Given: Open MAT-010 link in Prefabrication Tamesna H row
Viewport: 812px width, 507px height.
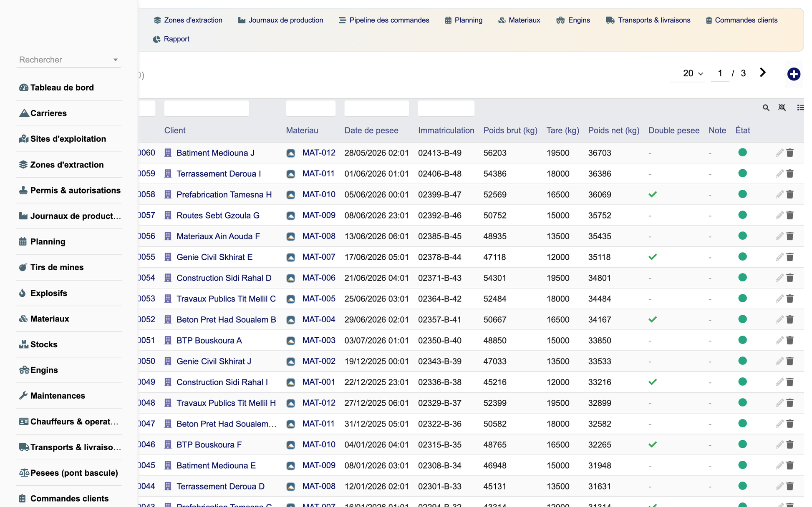Looking at the screenshot, I should [319, 194].
